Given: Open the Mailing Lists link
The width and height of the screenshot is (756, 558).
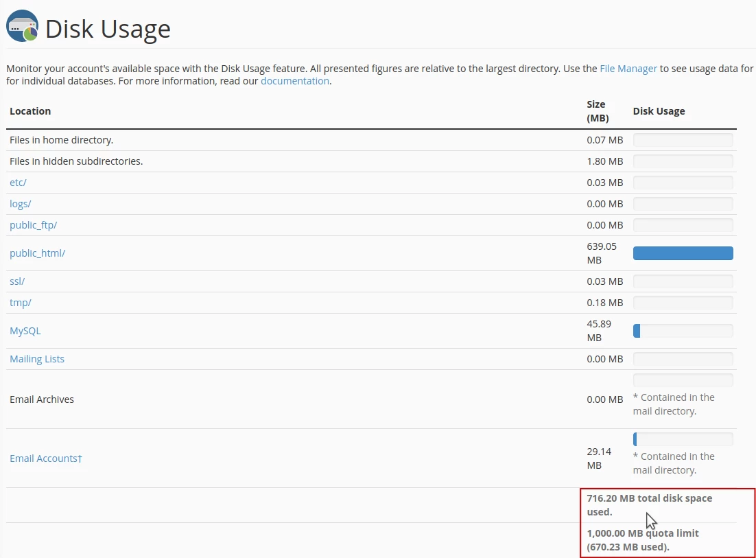Looking at the screenshot, I should [37, 358].
